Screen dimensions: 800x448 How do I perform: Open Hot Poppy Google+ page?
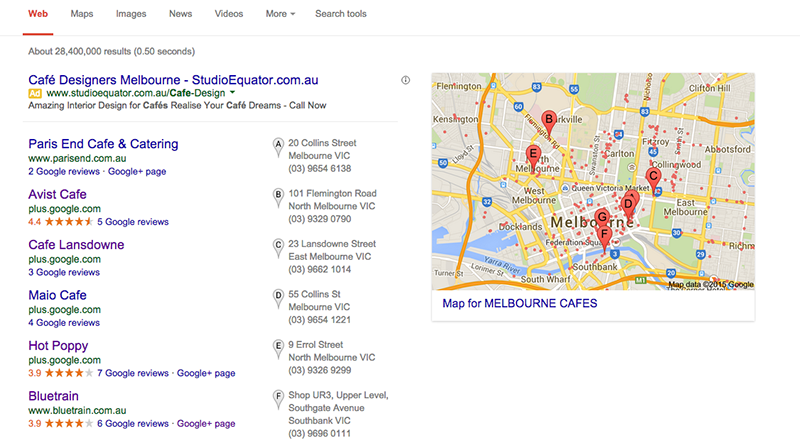click(206, 373)
